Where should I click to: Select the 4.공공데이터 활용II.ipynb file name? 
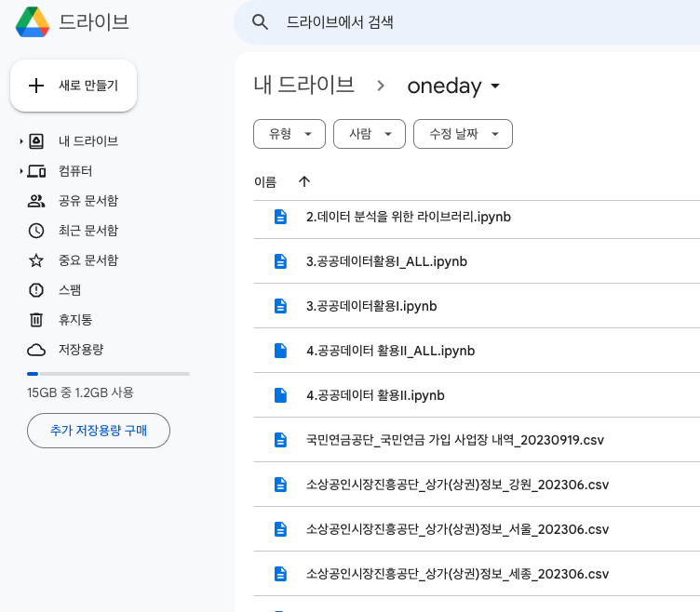point(375,395)
